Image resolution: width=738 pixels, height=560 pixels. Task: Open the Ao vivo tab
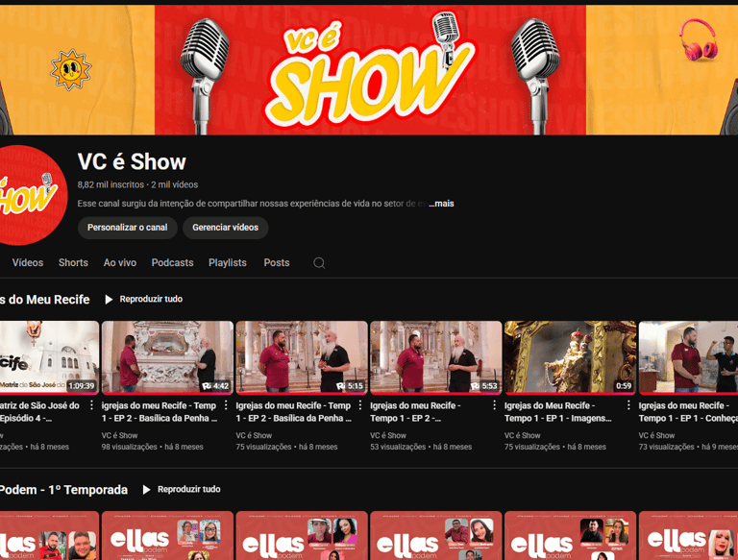pyautogui.click(x=120, y=262)
